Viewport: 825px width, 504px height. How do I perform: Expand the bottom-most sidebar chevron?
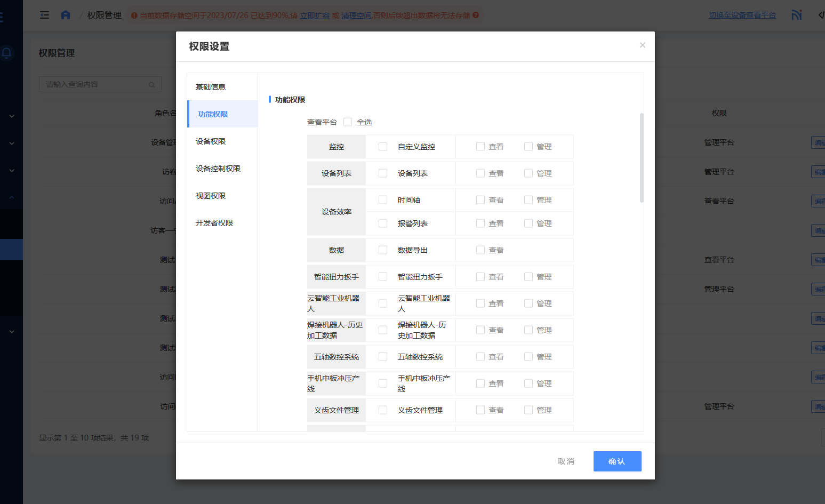coord(12,332)
